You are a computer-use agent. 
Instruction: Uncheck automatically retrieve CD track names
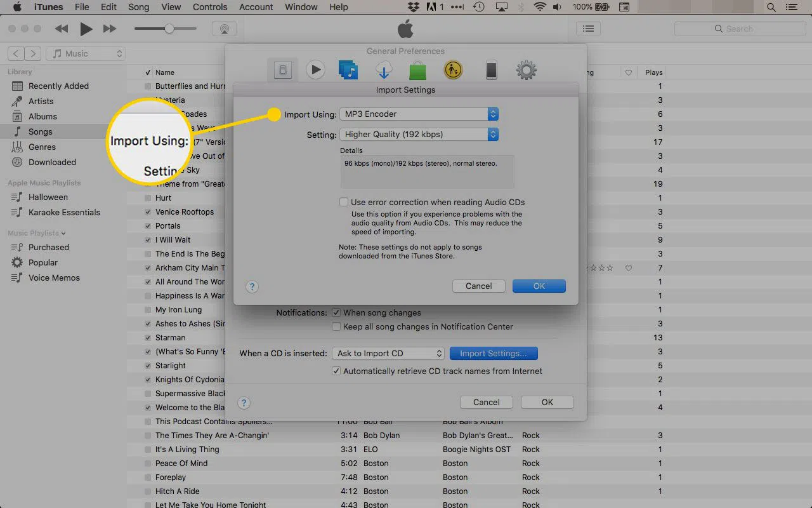(x=337, y=371)
